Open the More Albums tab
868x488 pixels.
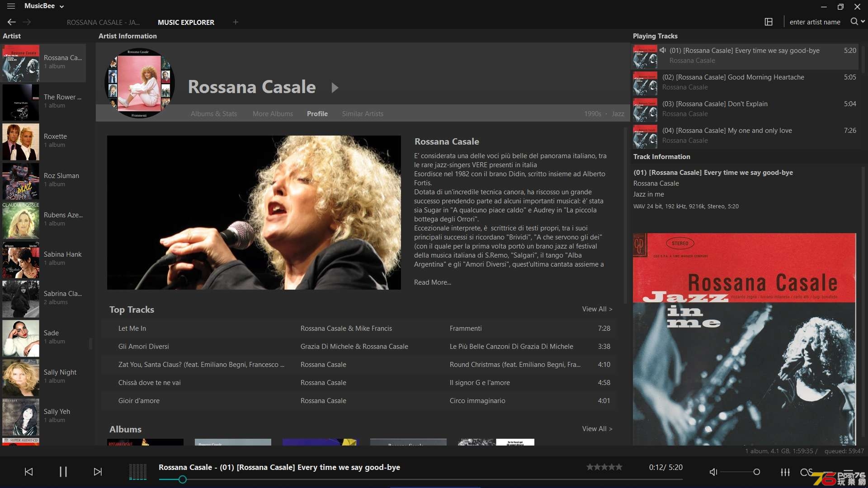click(273, 114)
